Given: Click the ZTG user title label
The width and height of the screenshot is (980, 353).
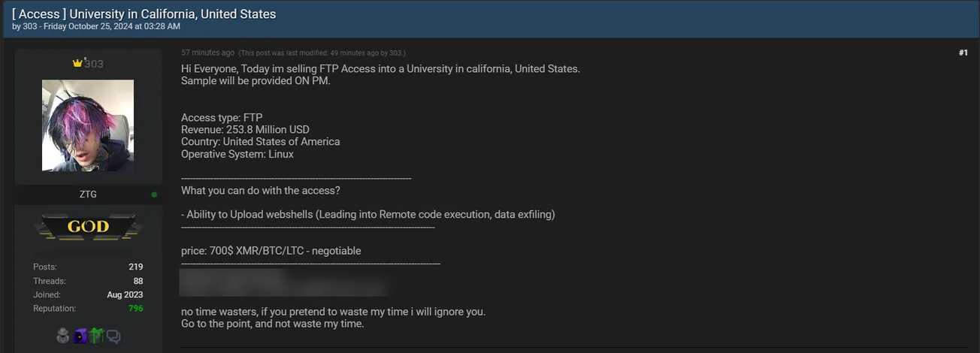Looking at the screenshot, I should tap(88, 195).
